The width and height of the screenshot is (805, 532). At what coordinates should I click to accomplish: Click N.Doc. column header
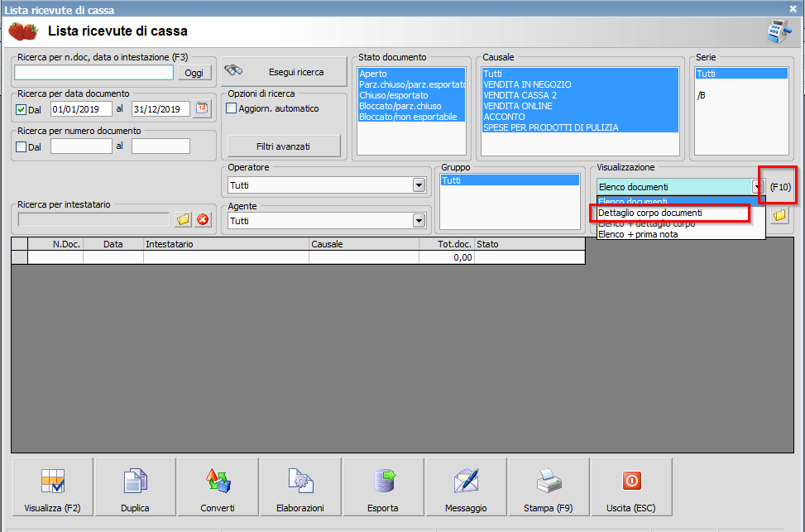[x=55, y=244]
